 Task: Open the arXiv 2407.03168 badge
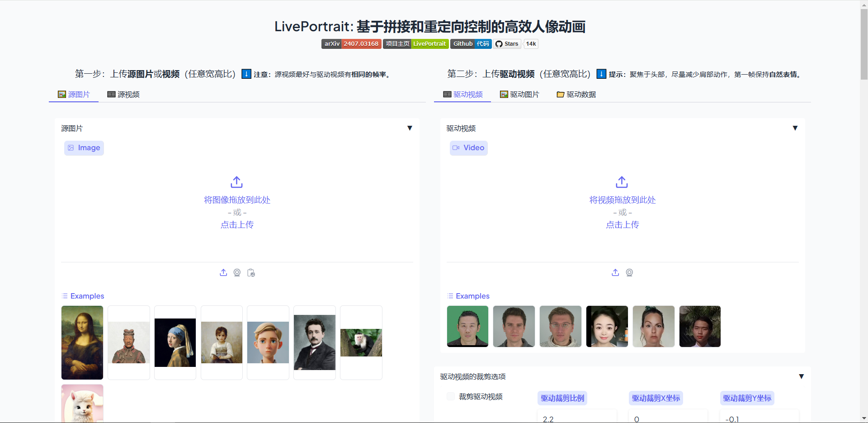351,44
